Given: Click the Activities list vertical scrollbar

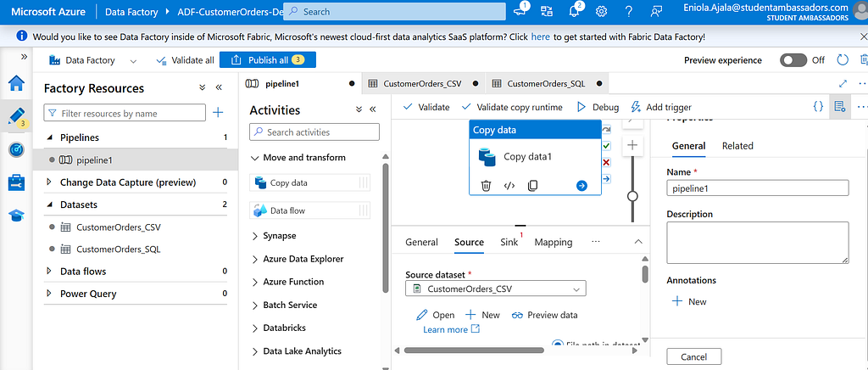Looking at the screenshot, I should (386, 227).
